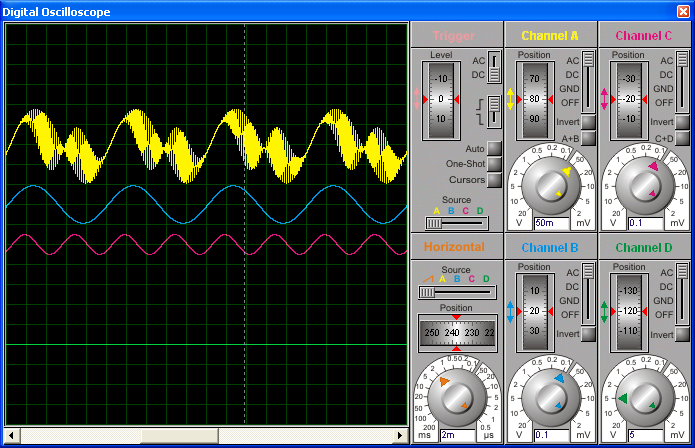The image size is (695, 448).
Task: Click Channel B voltage knob
Action: (551, 397)
